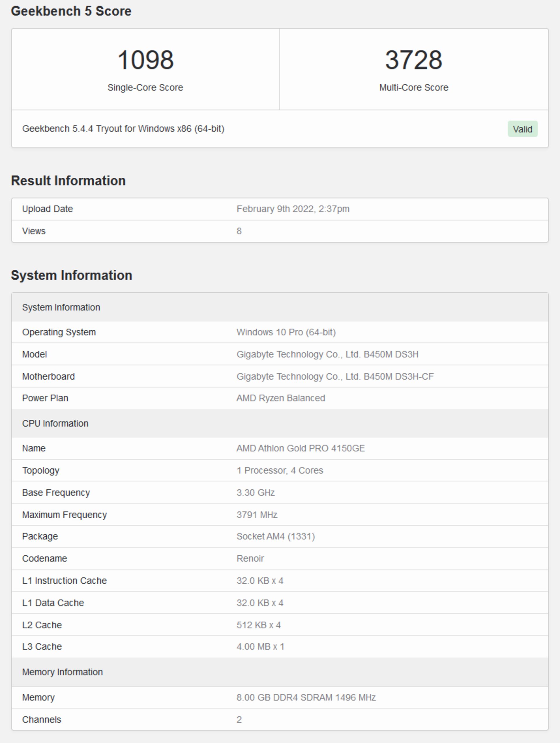The height and width of the screenshot is (743, 560).
Task: Click the L1 Instruction Cache label
Action: coord(64,581)
